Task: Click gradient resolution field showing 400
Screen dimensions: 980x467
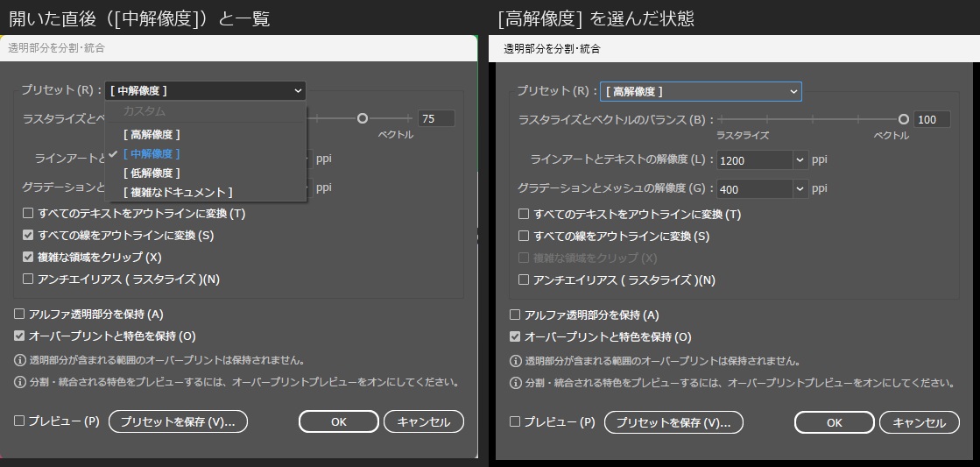Action: pos(754,188)
